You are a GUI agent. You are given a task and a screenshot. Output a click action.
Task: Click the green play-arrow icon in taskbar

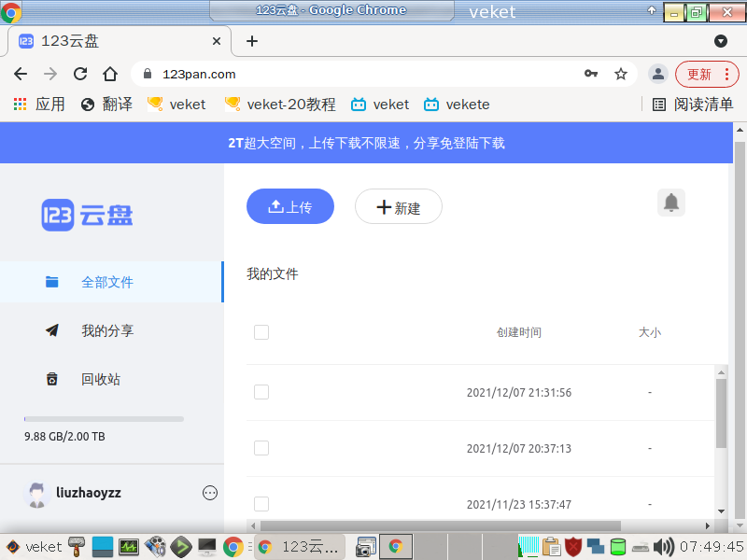(181, 547)
